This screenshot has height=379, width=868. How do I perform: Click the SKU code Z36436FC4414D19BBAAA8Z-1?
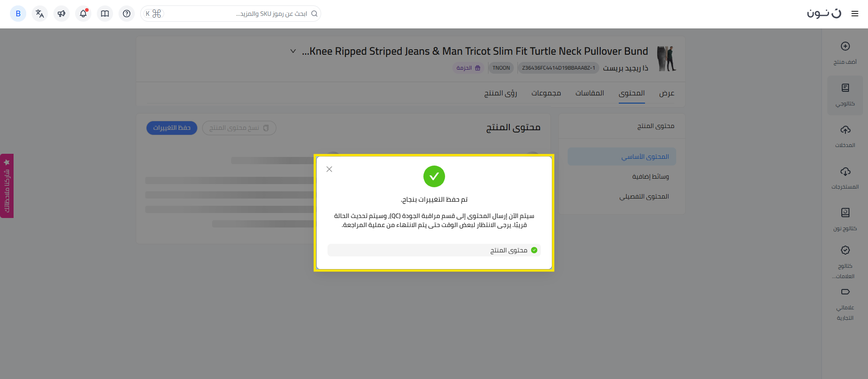pos(559,68)
